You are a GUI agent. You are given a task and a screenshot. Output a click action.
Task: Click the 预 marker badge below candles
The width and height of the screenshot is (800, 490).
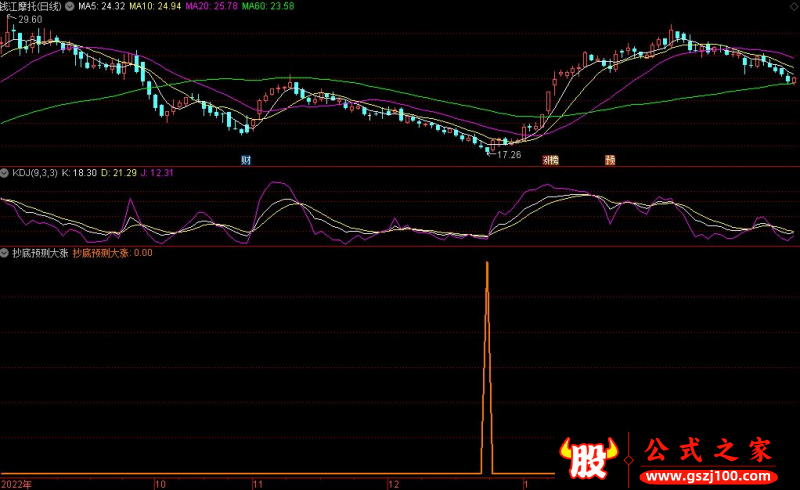[x=609, y=160]
